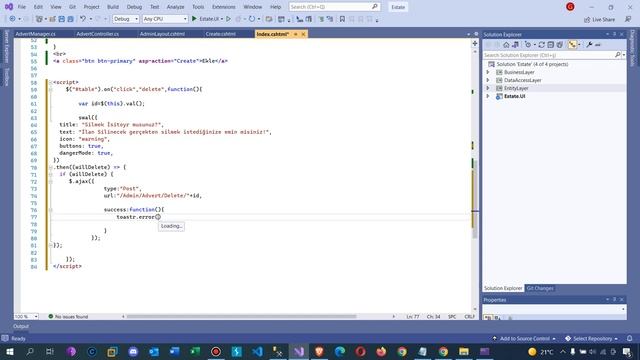Click No issues found indicator
The width and height of the screenshot is (640, 360).
68,316
